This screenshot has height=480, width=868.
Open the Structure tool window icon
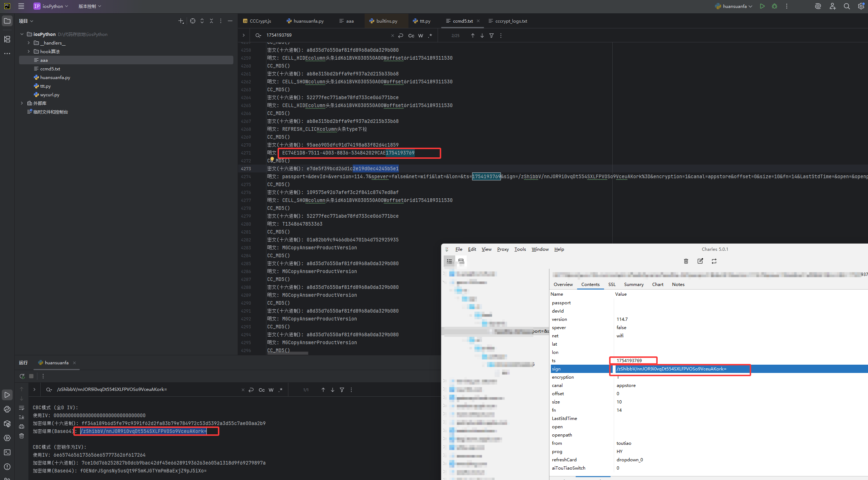[7, 39]
